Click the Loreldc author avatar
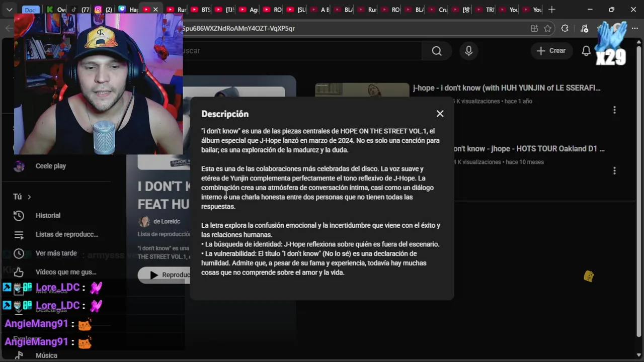The image size is (644, 362). (144, 222)
